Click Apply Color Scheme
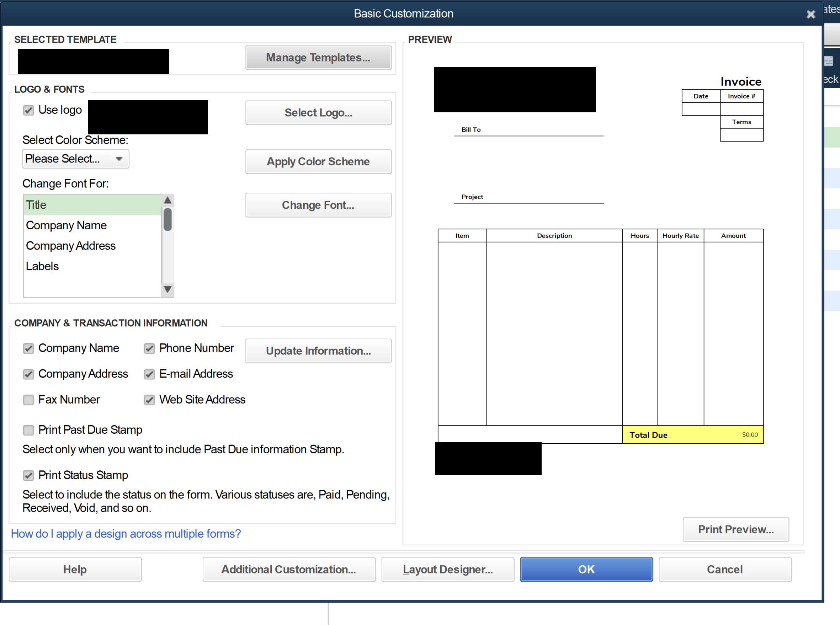The height and width of the screenshot is (625, 840). [x=318, y=161]
